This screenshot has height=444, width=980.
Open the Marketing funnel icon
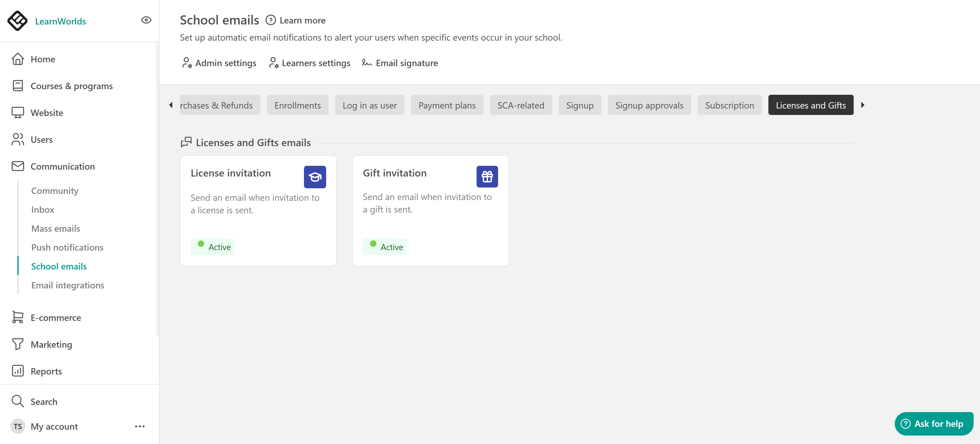(18, 344)
